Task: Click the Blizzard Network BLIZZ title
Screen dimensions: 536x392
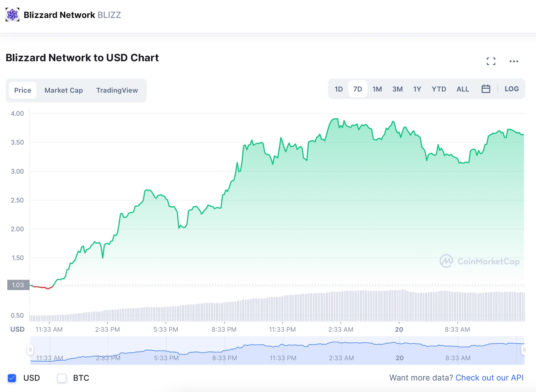Action: (x=72, y=15)
